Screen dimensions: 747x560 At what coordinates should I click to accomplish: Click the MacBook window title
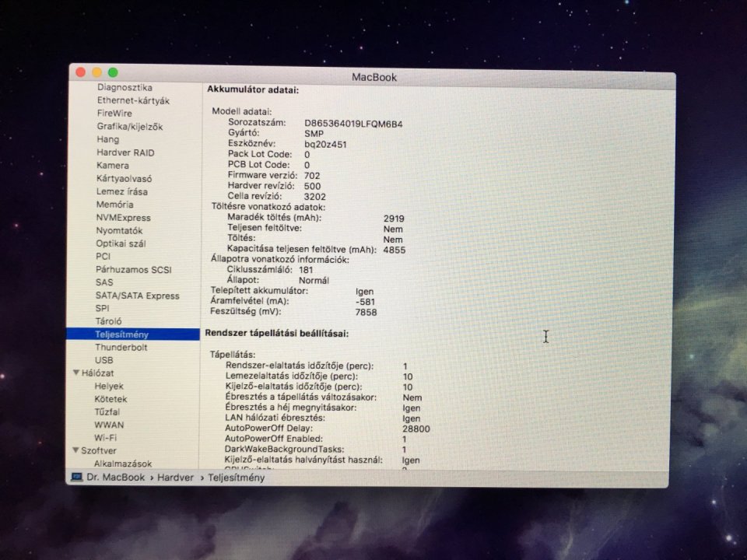click(x=374, y=77)
